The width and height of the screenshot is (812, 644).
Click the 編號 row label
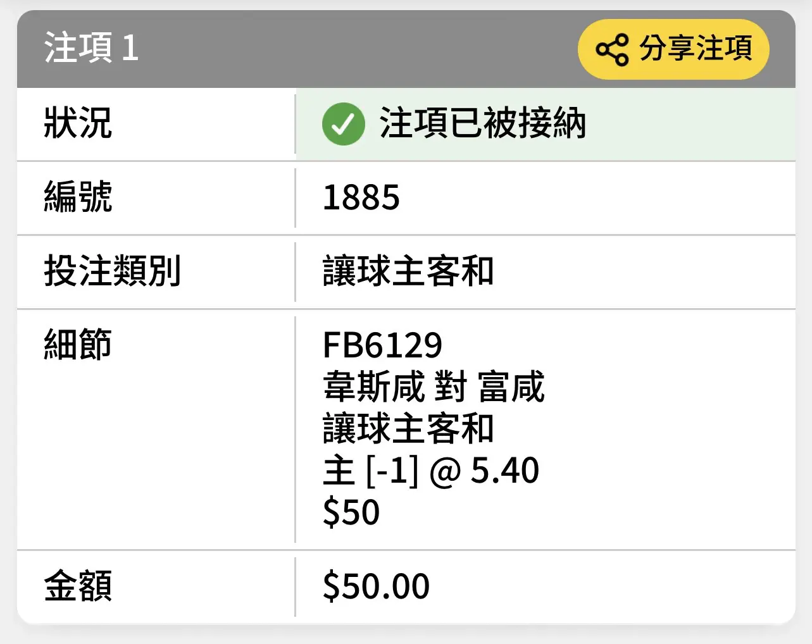pos(78,197)
